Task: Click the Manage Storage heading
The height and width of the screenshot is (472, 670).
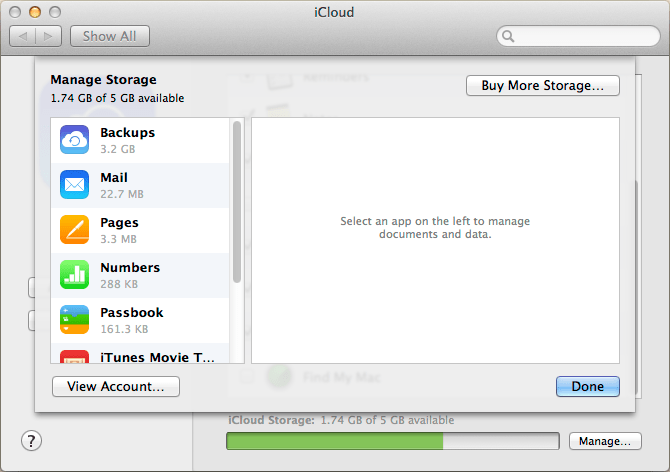Action: [x=103, y=80]
